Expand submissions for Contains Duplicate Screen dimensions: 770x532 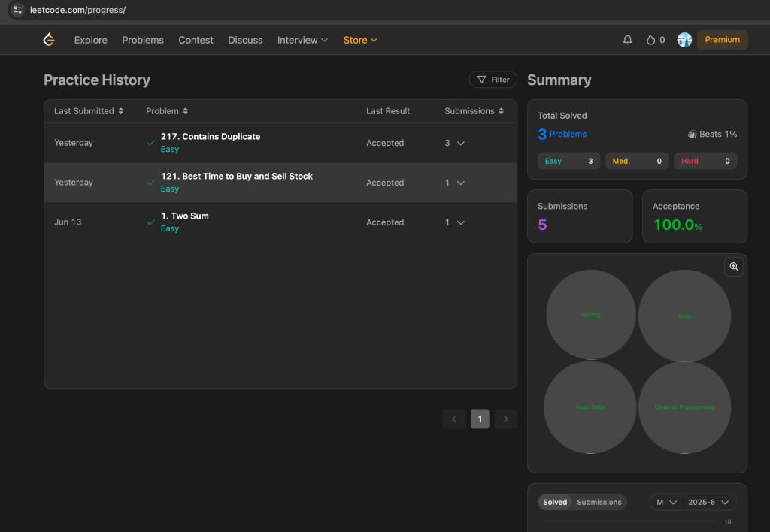461,143
